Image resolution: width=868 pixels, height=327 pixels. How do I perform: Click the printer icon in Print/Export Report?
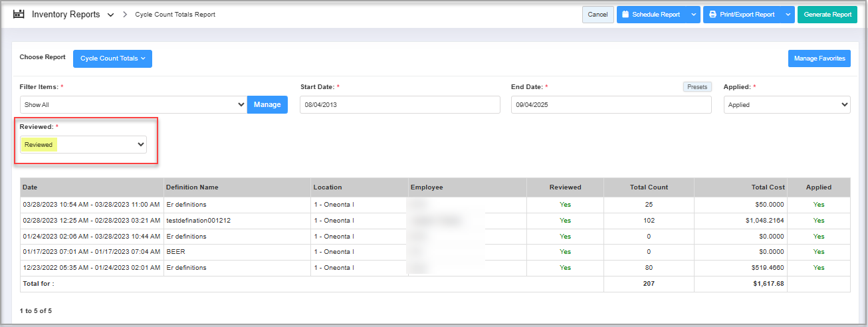click(x=712, y=15)
